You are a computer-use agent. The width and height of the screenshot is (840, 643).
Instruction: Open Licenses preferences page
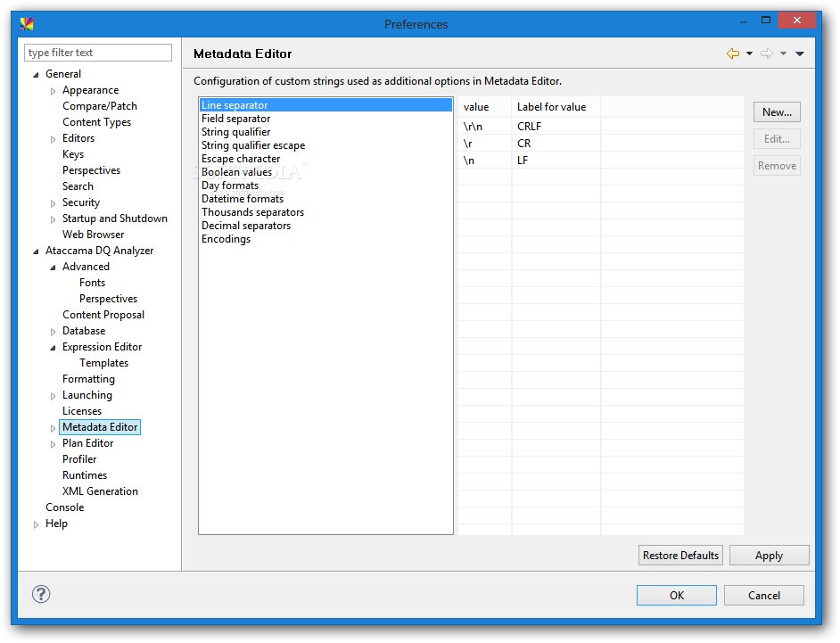click(x=82, y=411)
